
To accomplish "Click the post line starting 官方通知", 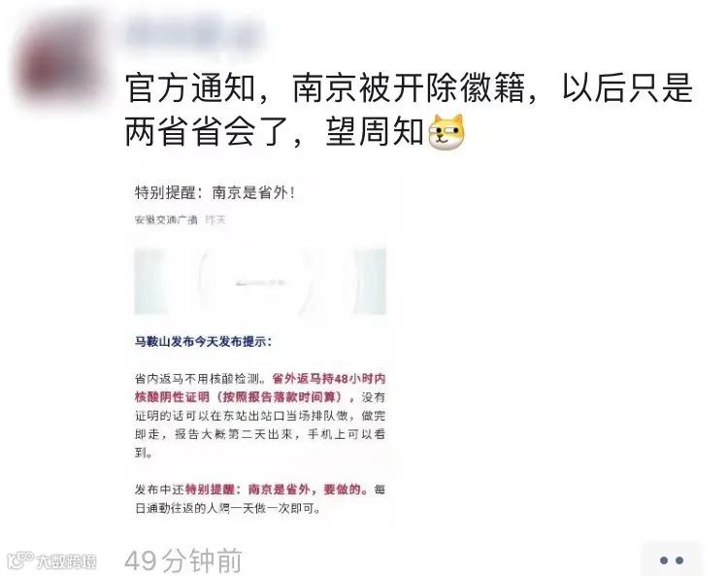I will [409, 87].
